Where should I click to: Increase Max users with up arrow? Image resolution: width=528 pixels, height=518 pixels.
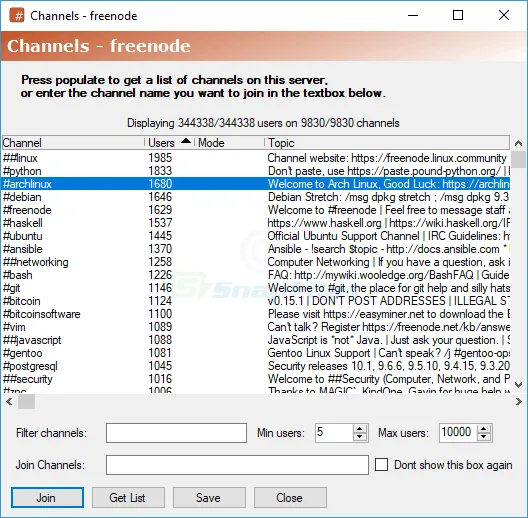pyautogui.click(x=484, y=429)
